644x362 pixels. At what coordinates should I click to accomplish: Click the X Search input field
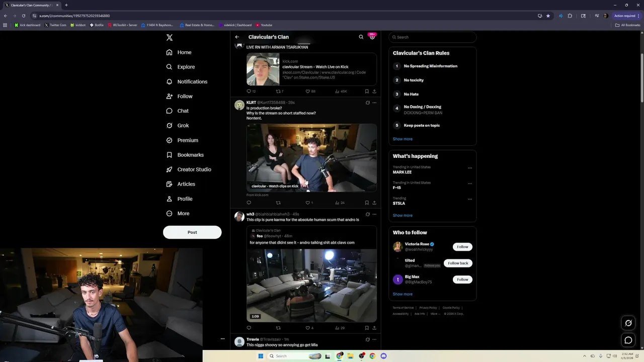433,37
